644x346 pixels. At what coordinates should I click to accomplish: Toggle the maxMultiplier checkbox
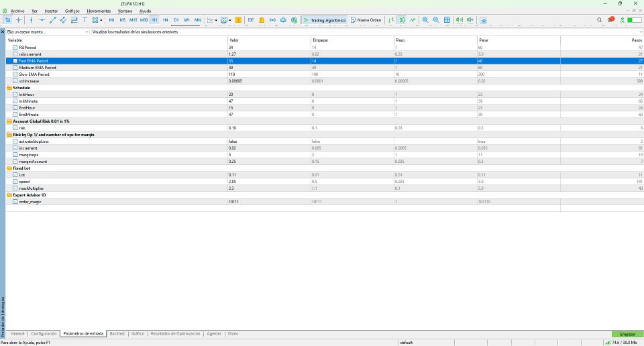pyautogui.click(x=15, y=188)
